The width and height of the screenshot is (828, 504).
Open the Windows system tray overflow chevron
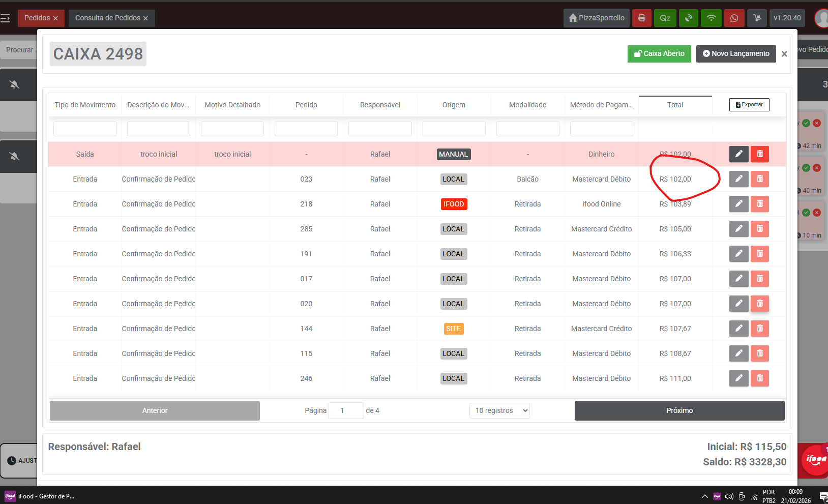(704, 496)
